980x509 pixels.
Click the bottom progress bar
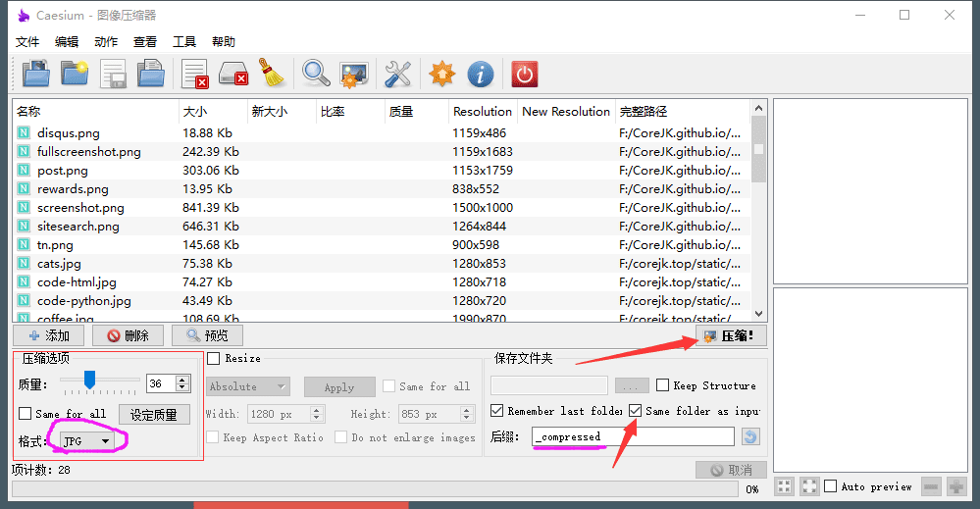(x=375, y=489)
